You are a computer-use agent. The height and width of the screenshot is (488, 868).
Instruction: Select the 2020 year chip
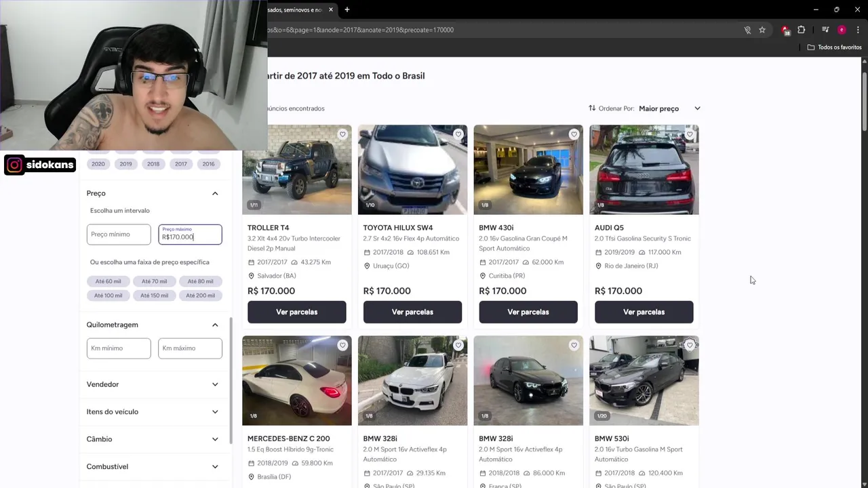click(98, 163)
